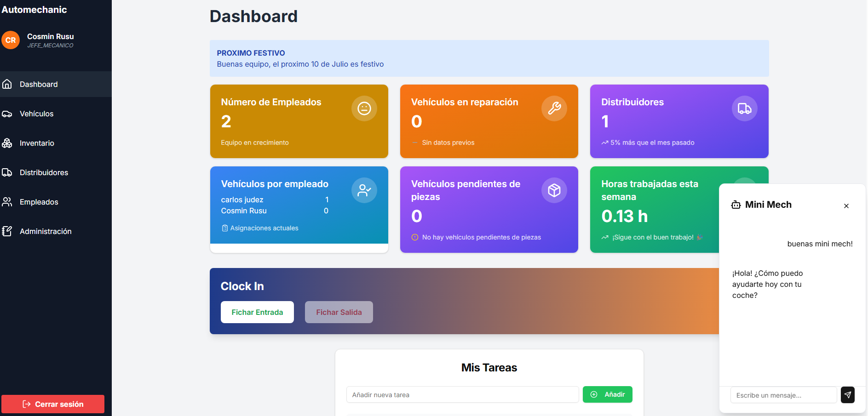
Task: Click the box icon on Vehículos pendientes card
Action: [x=554, y=190]
